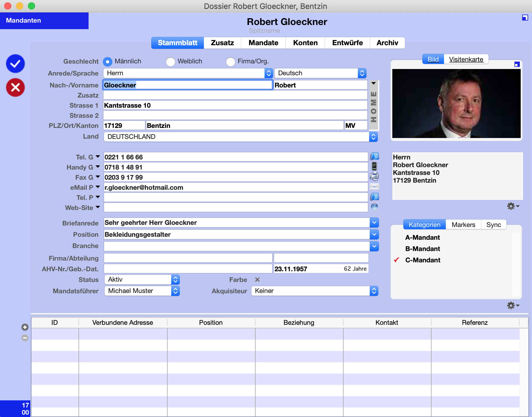Select the Markers tab
Screen dimensions: 532x417
point(463,225)
